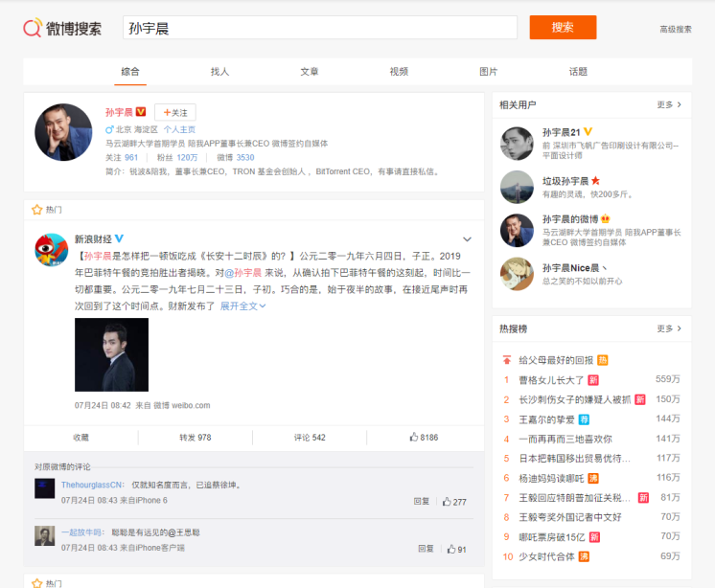715x588 pixels.
Task: Reply to the 一起放牛吗 comment
Action: coord(426,549)
